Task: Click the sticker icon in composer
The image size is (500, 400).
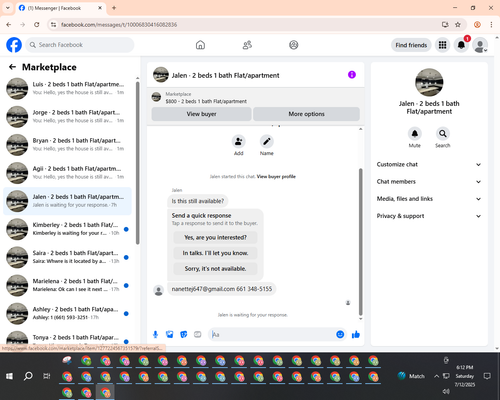Action: [x=184, y=334]
